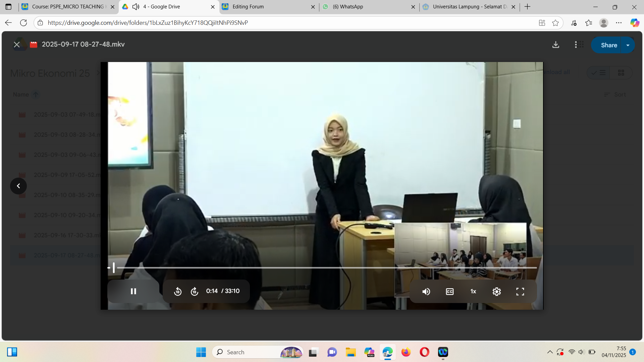644x362 pixels.
Task: Skip forward 10 seconds
Action: tap(195, 292)
